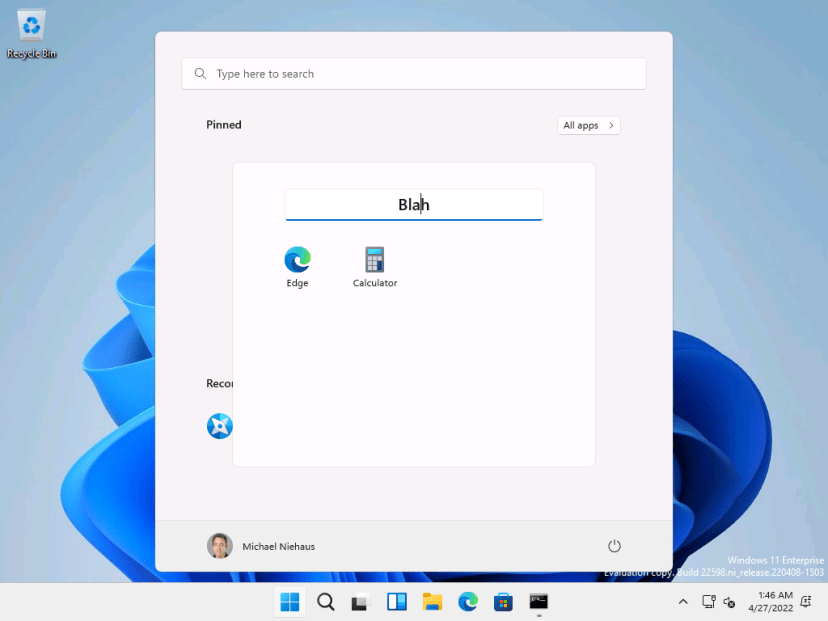Open the network status icon
Image resolution: width=828 pixels, height=621 pixels.
coord(709,601)
